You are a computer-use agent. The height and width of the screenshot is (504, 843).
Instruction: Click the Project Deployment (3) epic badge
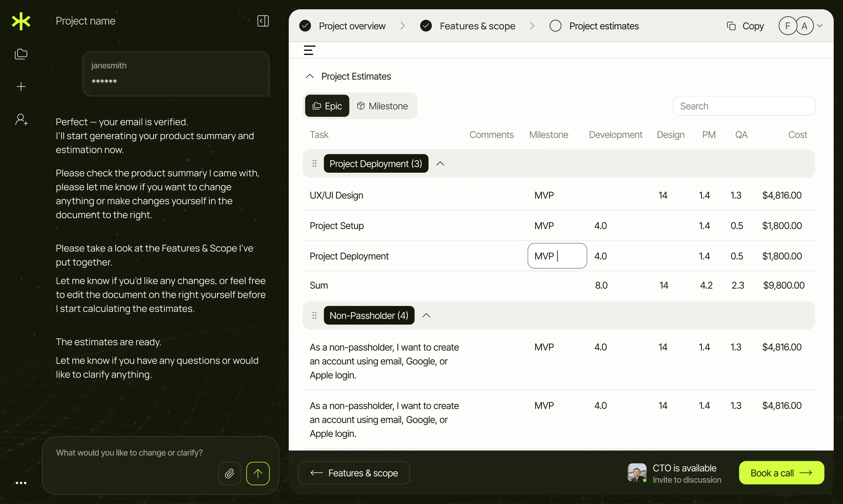[376, 164]
